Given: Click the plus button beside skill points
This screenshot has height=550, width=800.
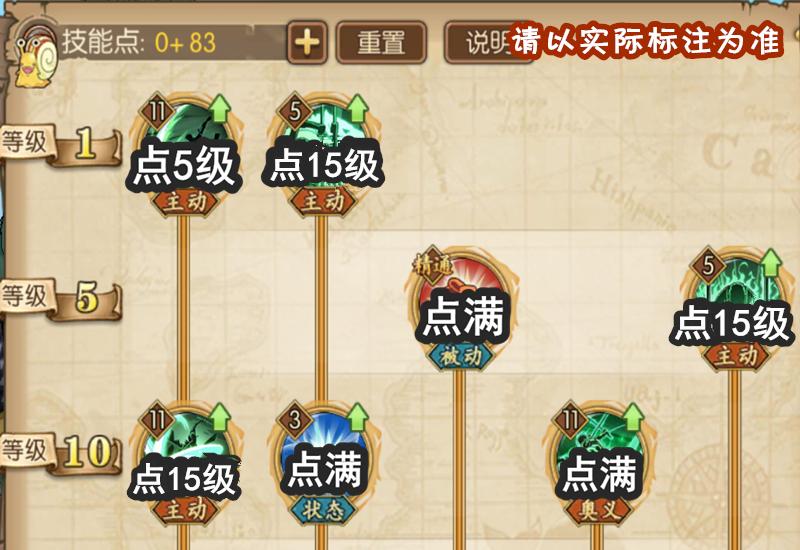Looking at the screenshot, I should (307, 42).
